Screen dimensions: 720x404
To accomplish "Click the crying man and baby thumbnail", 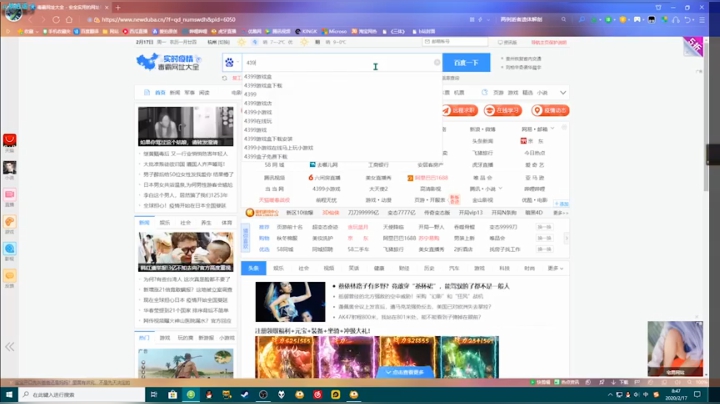I will click(186, 252).
